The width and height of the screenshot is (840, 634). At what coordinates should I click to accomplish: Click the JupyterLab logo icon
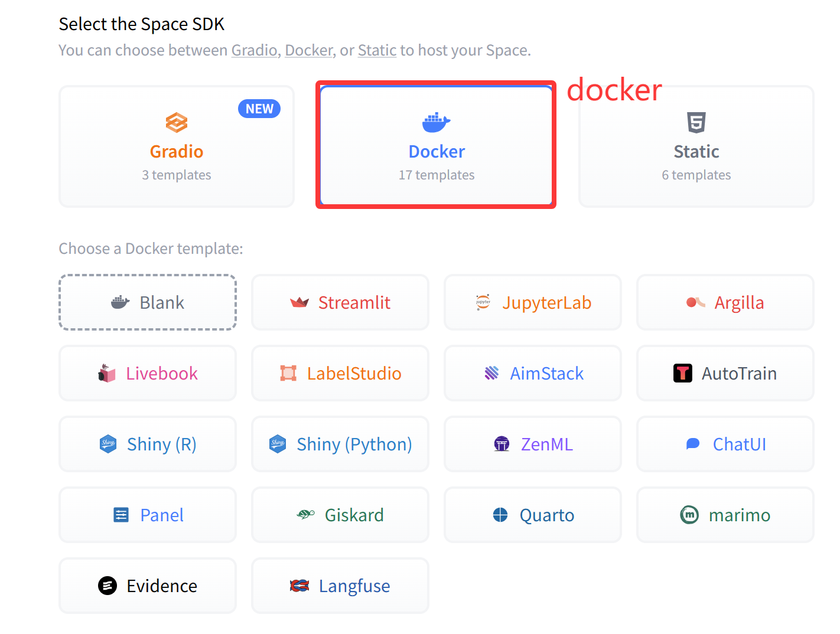[x=483, y=302]
